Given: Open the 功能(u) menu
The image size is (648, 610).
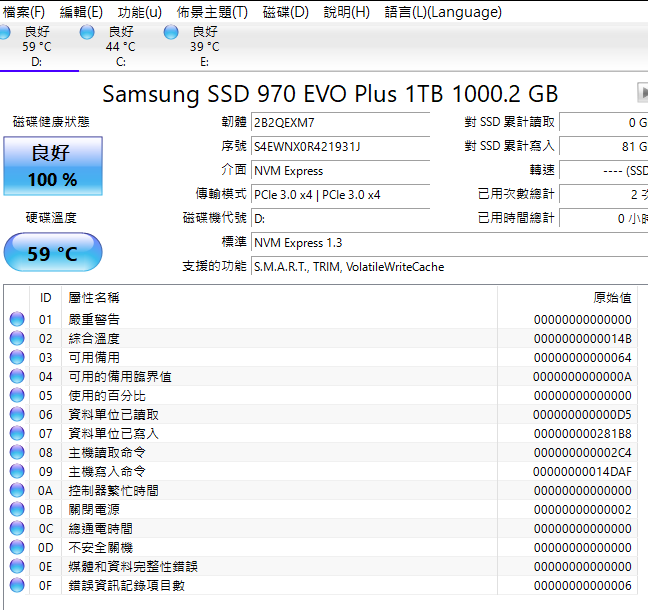Looking at the screenshot, I should 139,12.
